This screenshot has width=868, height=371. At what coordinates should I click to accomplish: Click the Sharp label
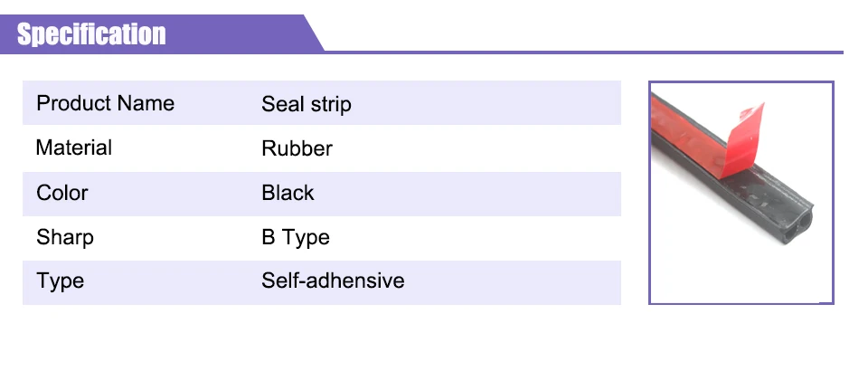[x=65, y=238]
